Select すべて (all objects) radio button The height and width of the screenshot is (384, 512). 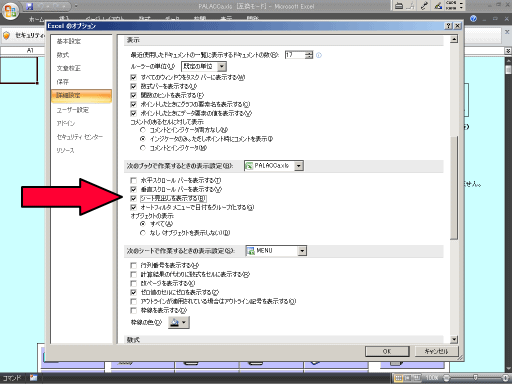click(143, 224)
